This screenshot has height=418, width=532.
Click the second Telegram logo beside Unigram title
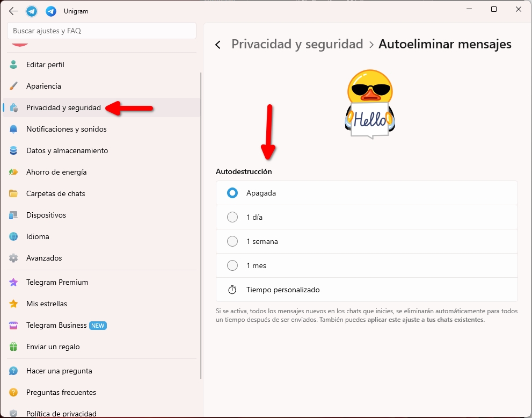(51, 11)
